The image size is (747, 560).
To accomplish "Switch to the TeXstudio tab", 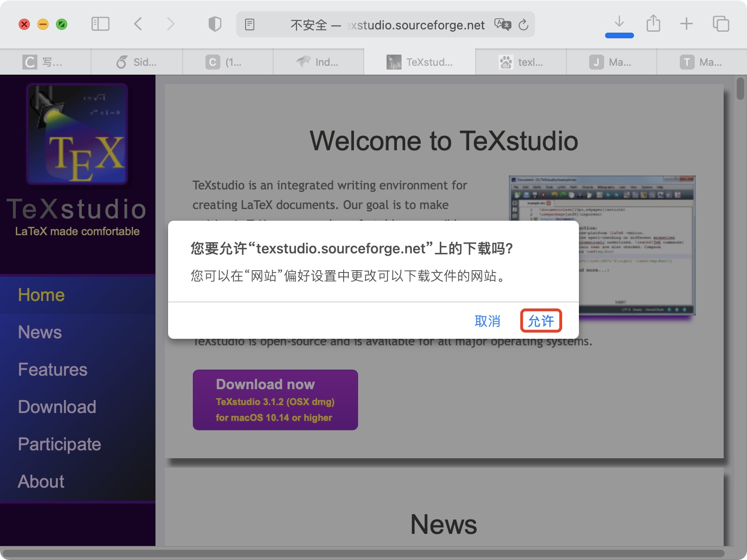I will pos(420,62).
